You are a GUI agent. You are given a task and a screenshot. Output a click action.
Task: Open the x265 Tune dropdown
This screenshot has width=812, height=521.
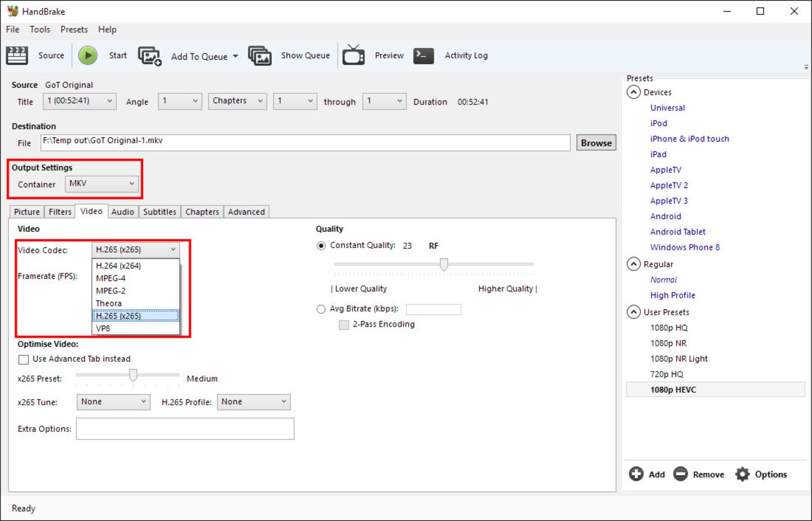click(113, 402)
